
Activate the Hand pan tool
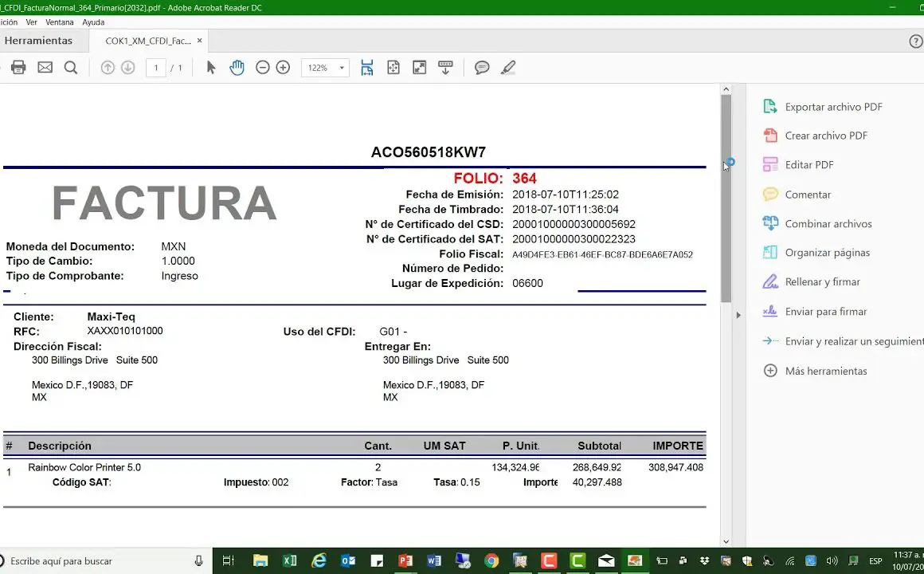click(237, 67)
